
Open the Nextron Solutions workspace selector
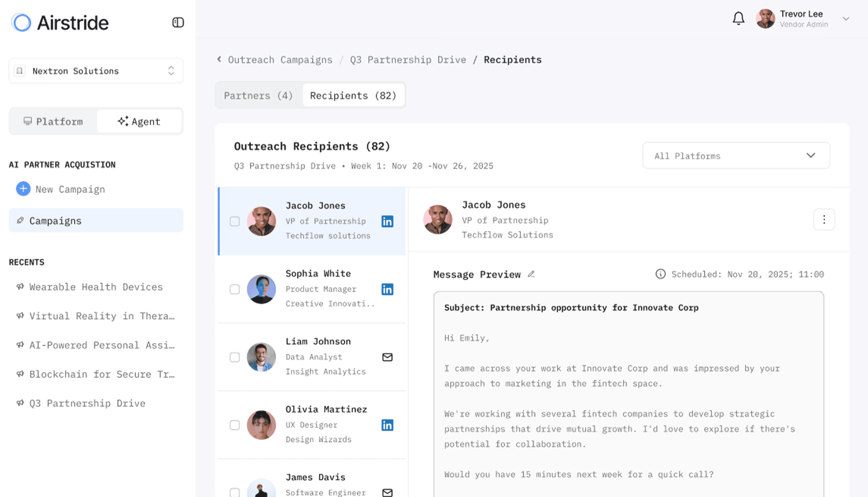[x=96, y=71]
